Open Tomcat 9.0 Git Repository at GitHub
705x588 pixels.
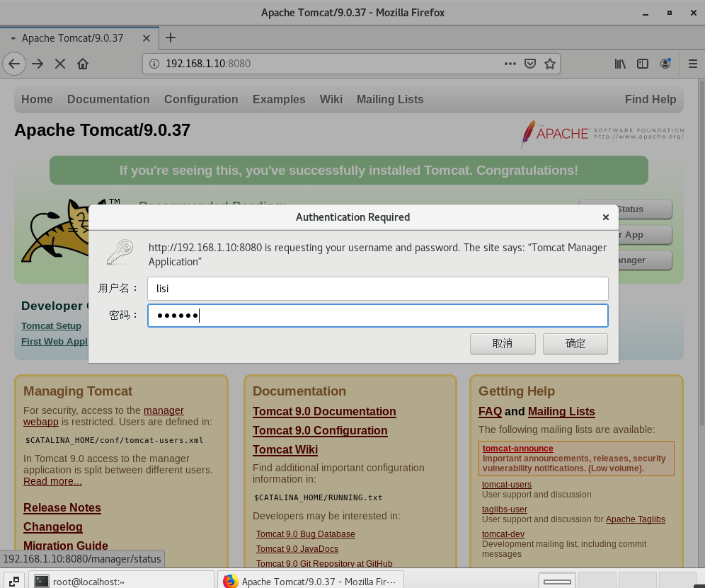(324, 563)
